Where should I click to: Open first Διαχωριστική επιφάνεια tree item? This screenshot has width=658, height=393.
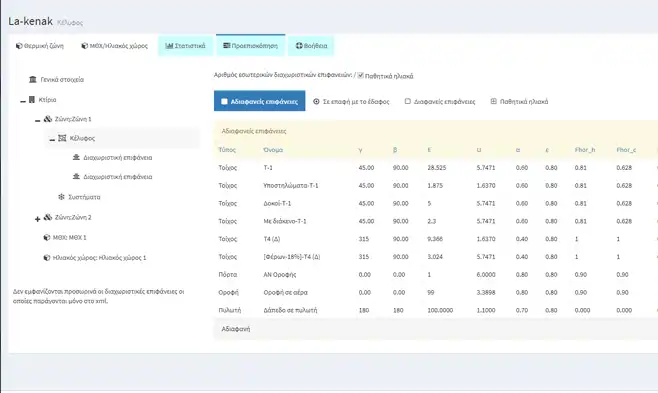click(x=118, y=158)
